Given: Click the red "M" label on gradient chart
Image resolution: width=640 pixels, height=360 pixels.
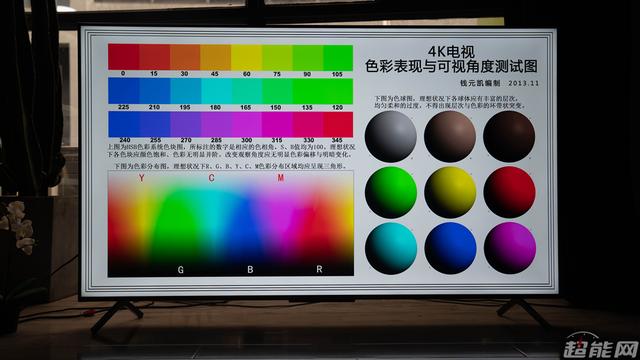Looking at the screenshot, I should point(280,178).
